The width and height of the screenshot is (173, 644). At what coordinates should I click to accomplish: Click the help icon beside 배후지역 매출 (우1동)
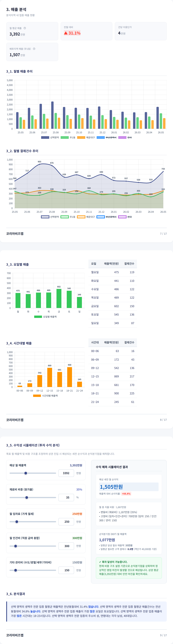pos(34,49)
